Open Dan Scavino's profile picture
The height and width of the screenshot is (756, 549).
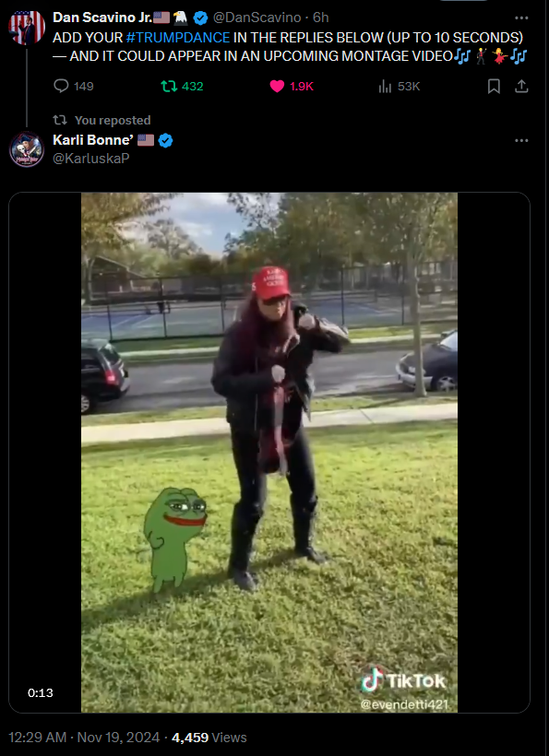point(27,28)
